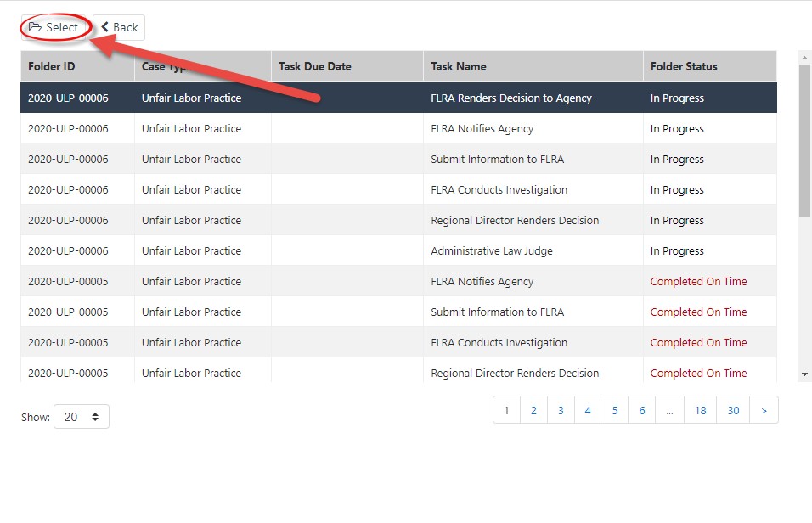
Task: Sort by the Task Name column header
Action: (533, 66)
